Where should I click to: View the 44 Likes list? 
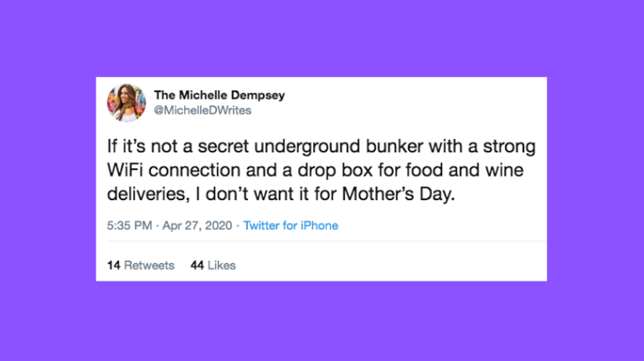[213, 265]
